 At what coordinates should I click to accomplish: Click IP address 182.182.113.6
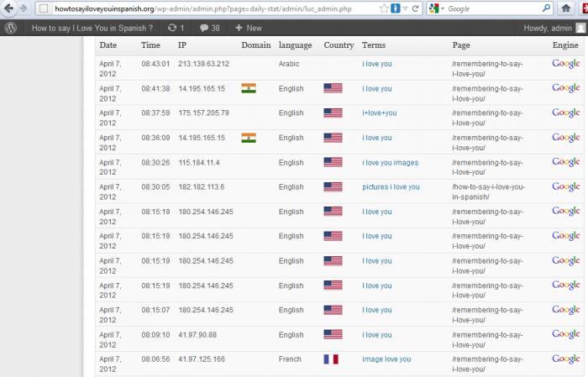tap(202, 187)
